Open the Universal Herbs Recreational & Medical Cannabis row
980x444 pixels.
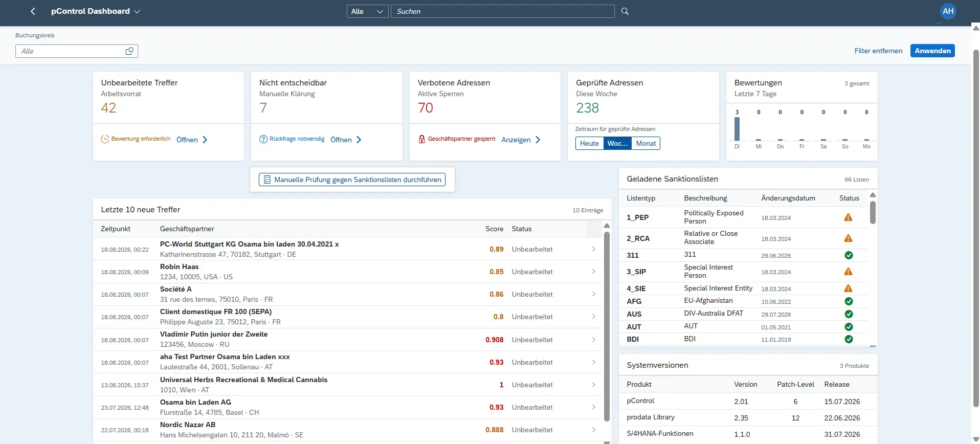pyautogui.click(x=348, y=385)
